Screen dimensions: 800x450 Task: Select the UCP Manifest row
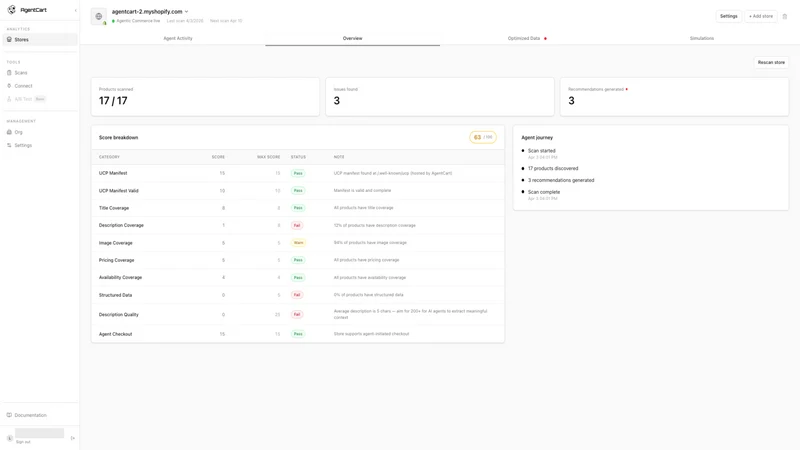click(x=298, y=173)
